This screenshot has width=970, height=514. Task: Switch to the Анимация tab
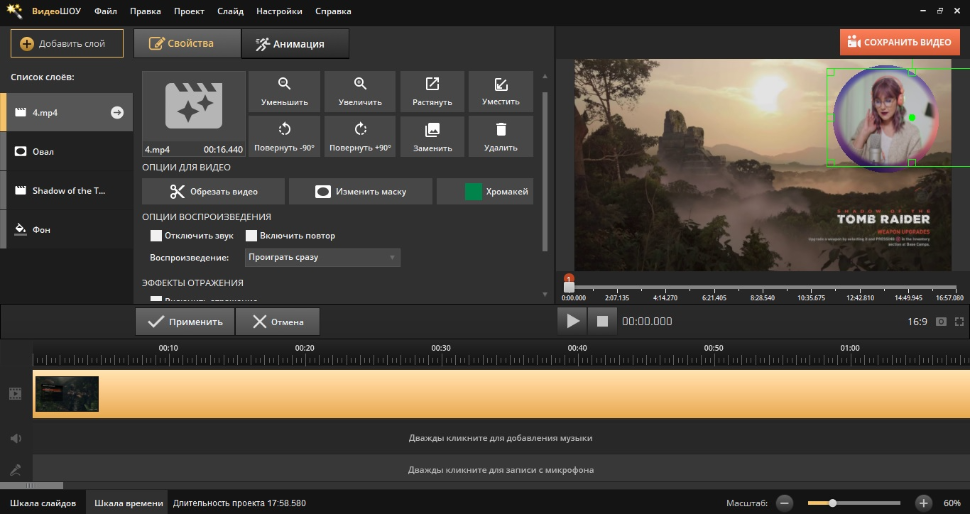click(295, 44)
